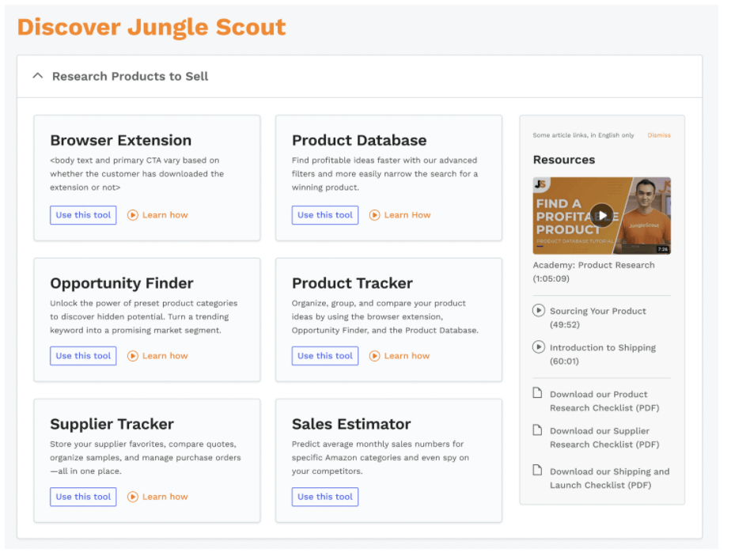The image size is (731, 560).
Task: Click document icon for Shipping and Launch Checklist
Action: pos(537,470)
